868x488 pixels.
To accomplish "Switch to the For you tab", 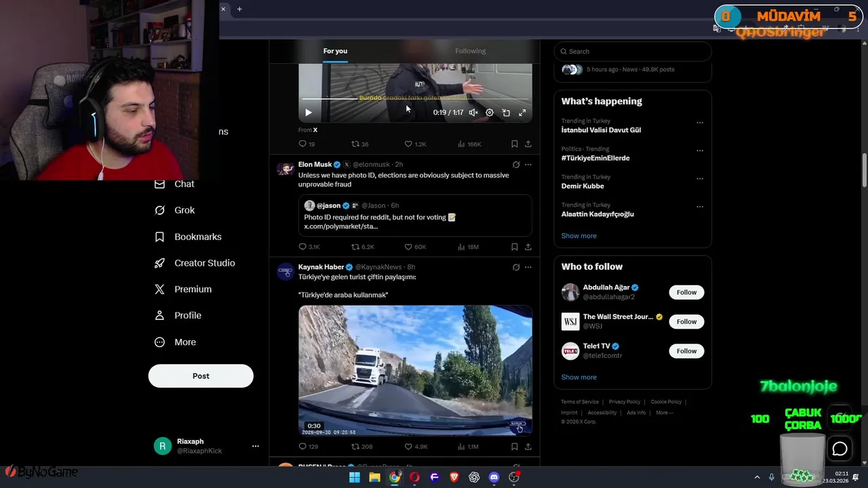I will click(x=335, y=51).
